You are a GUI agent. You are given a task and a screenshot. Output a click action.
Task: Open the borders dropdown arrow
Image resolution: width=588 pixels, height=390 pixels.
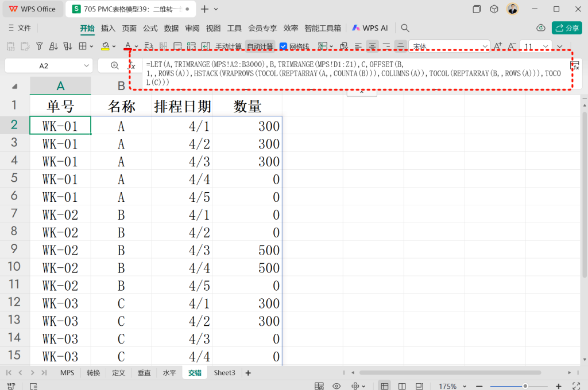pos(91,47)
